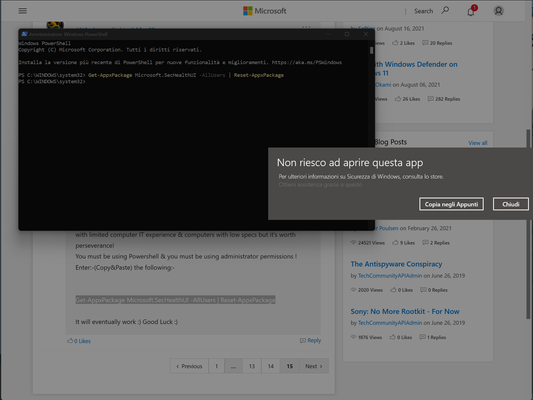Click the 24521 Views eye icon

pos(354,243)
